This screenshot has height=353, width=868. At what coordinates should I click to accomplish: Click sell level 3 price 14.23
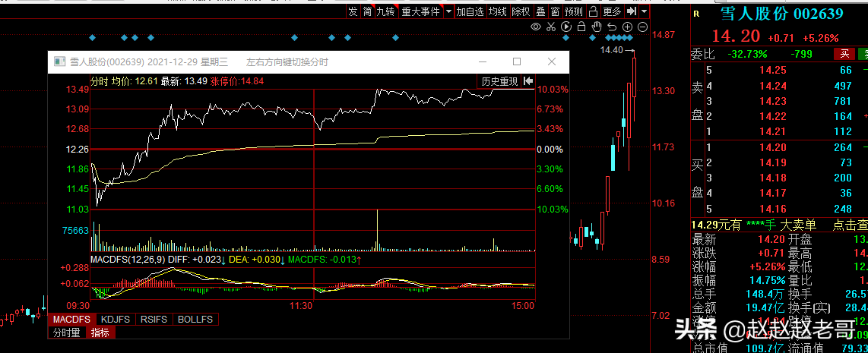pos(773,101)
